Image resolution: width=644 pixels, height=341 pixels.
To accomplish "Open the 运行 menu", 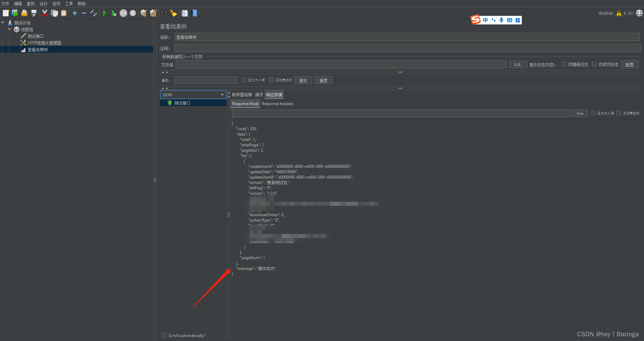I will click(44, 4).
